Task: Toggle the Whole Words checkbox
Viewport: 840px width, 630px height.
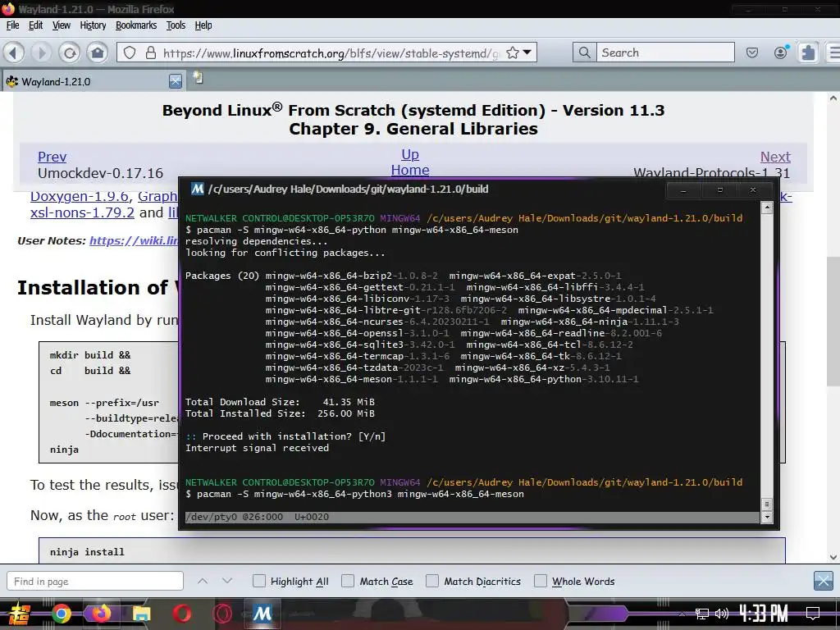Action: point(541,581)
